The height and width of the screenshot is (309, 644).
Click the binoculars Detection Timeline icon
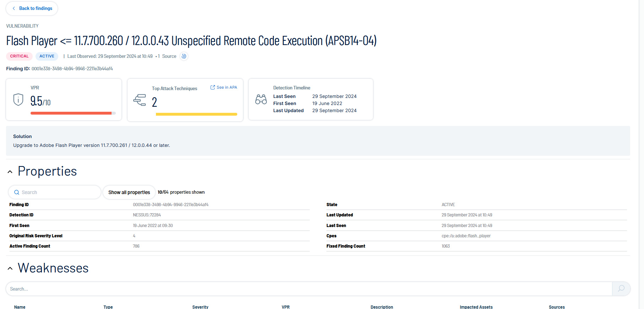[261, 99]
